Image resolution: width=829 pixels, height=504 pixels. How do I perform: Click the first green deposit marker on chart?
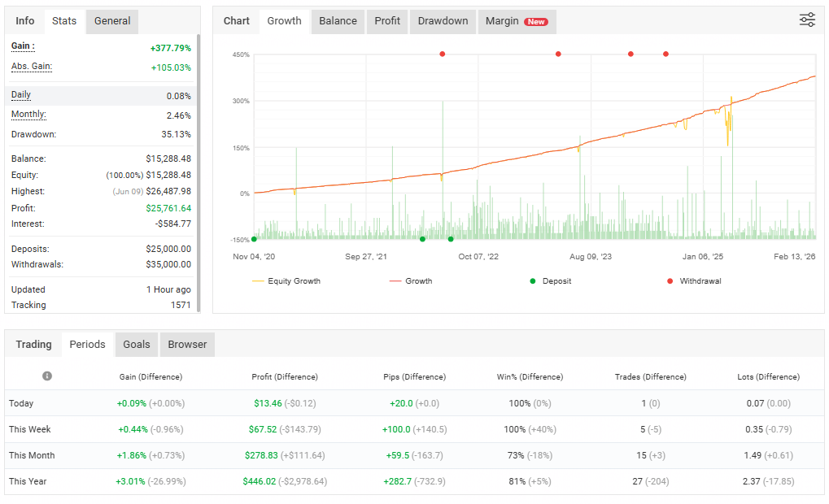click(255, 239)
